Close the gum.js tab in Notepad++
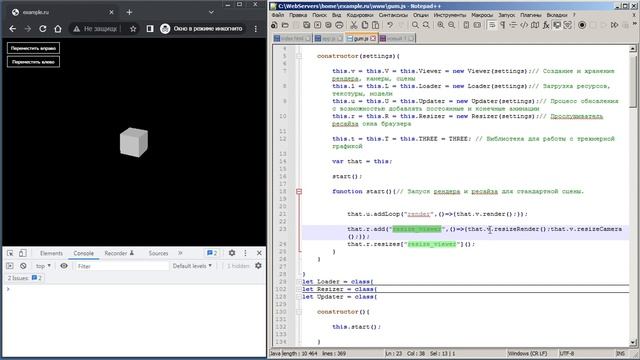This screenshot has height=360, width=640. pos(373,38)
